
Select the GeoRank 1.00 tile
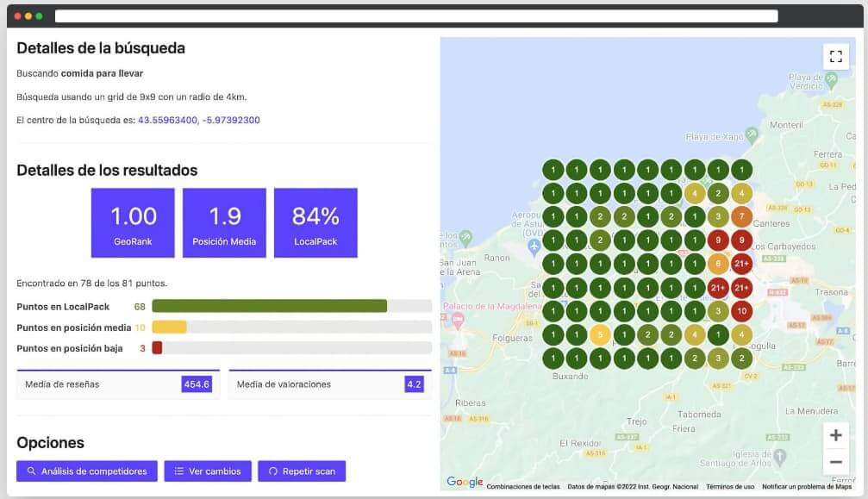[133, 222]
